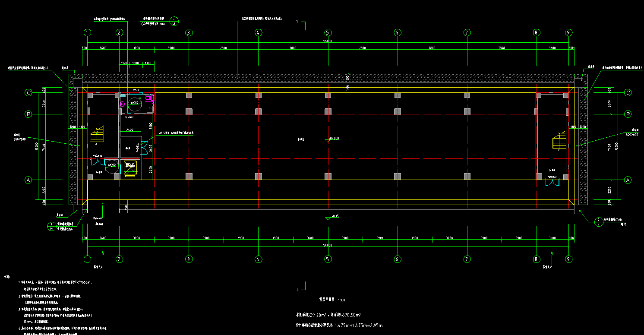
Task: Select the ±0.000 elevation marker
Action: [333, 139]
